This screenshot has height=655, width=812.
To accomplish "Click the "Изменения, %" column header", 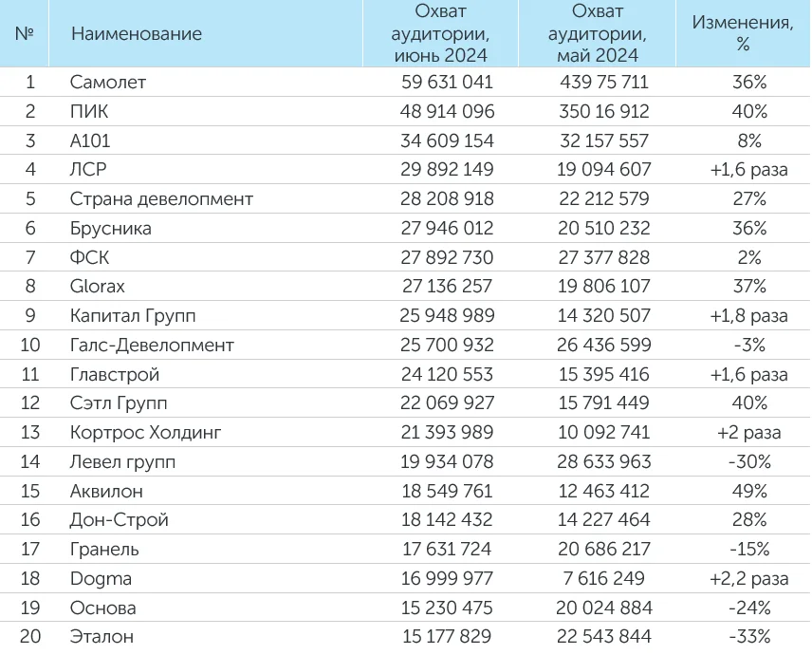I will click(x=743, y=34).
